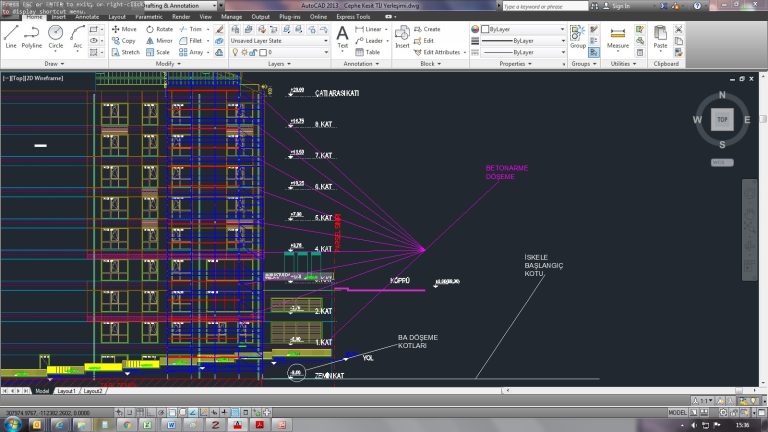Select the Line drawing tool
The image size is (768, 432).
pyautogui.click(x=11, y=35)
